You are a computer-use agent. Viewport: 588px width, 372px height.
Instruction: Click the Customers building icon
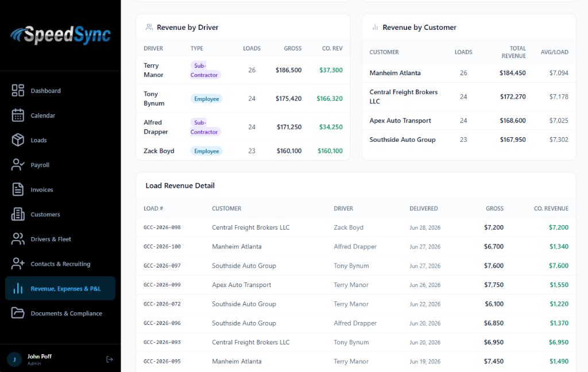pos(18,214)
